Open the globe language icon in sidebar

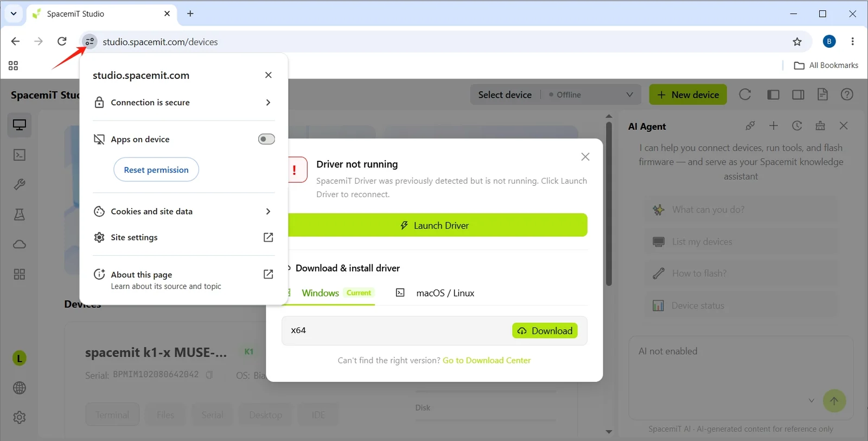20,388
